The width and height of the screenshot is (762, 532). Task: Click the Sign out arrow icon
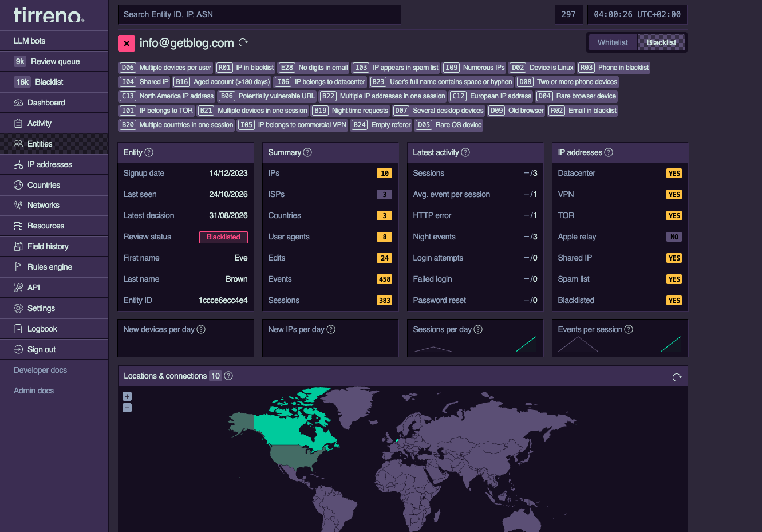[x=18, y=349]
